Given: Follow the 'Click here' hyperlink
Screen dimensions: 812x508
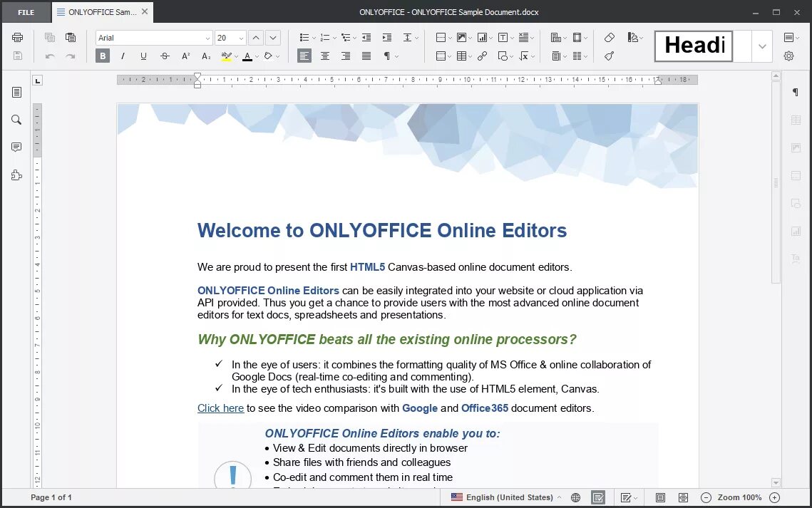Looking at the screenshot, I should click(220, 408).
